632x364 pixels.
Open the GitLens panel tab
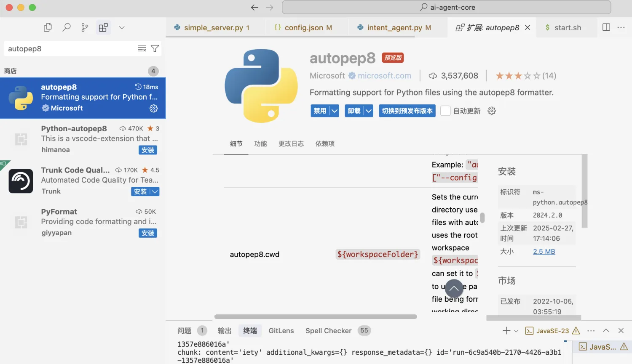(281, 331)
